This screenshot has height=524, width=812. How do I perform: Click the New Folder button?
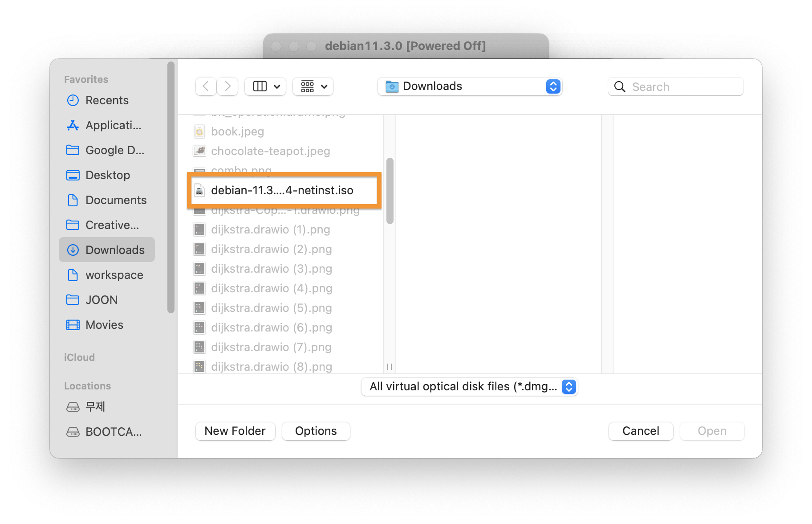pos(235,431)
